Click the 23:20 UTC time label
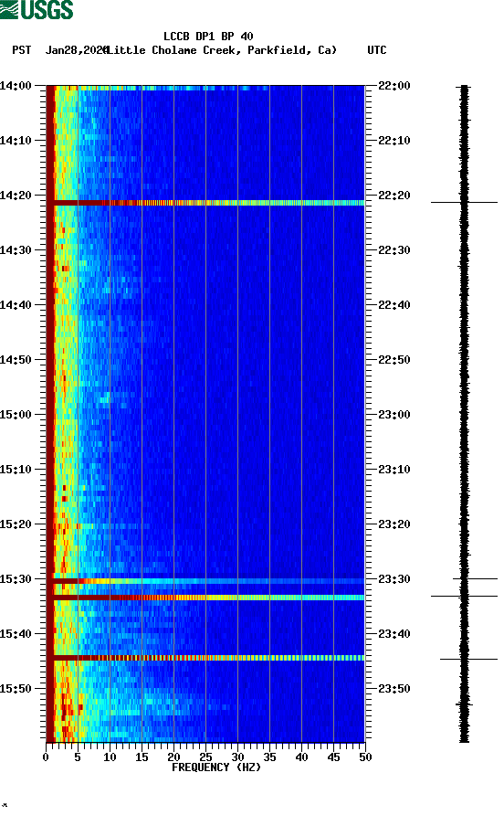Viewport: 504px width, 815px height. 394,524
